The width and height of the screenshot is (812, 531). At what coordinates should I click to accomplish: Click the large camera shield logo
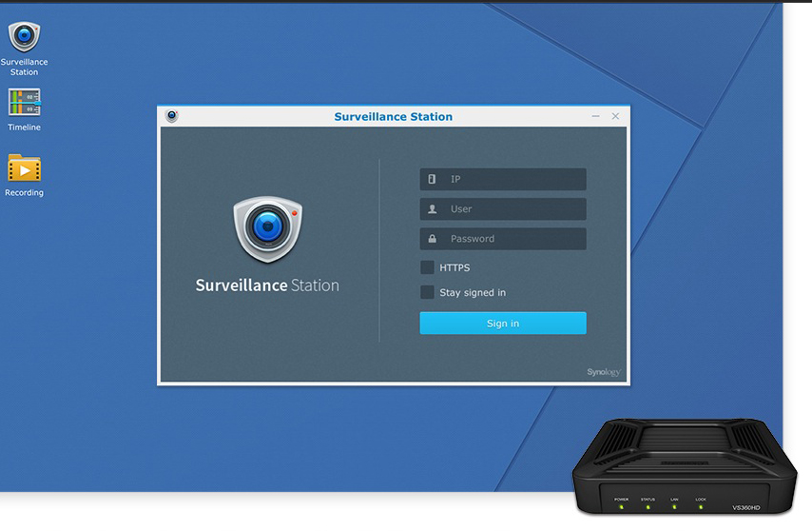click(x=267, y=228)
